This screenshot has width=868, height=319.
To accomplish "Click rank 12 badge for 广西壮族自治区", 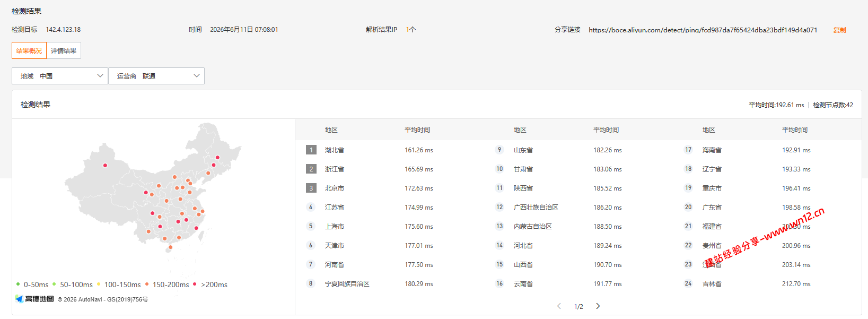I will 499,207.
